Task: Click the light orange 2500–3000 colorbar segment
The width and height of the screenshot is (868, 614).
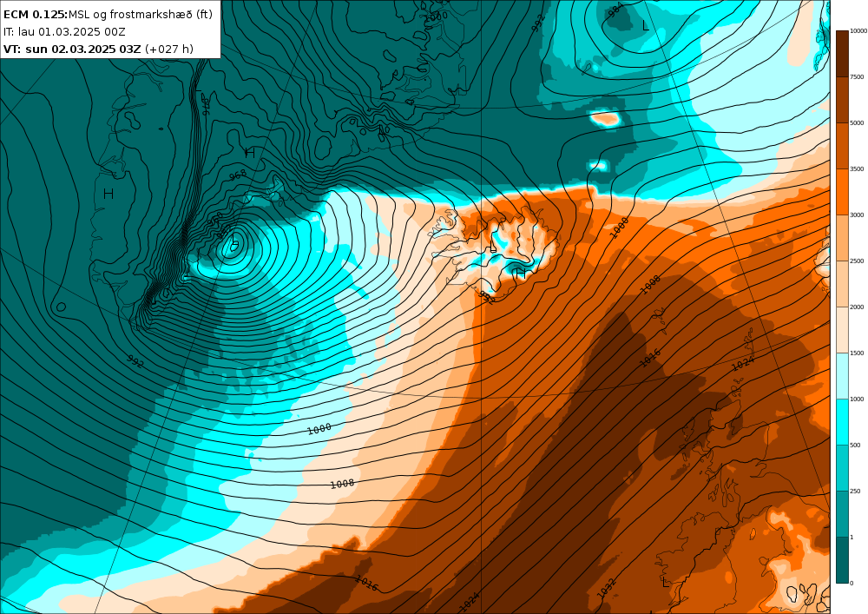Action: [x=842, y=237]
